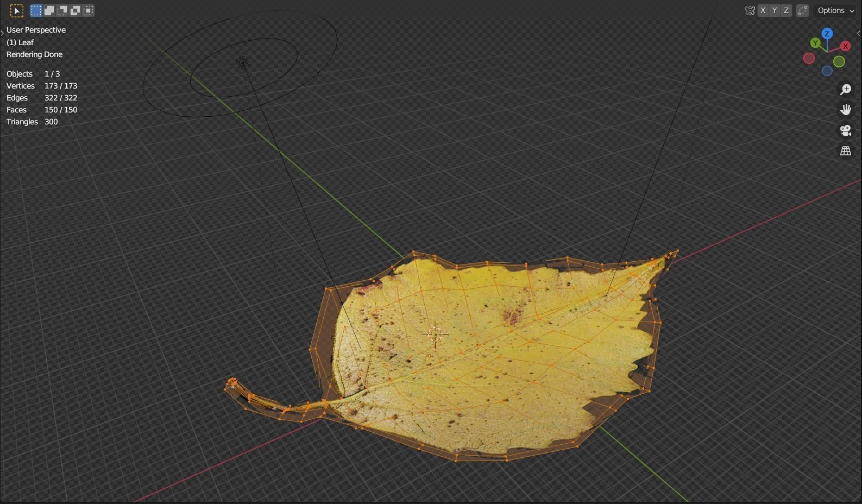Image resolution: width=862 pixels, height=504 pixels.
Task: Click the leaf stem tip vertex cluster
Action: (231, 383)
